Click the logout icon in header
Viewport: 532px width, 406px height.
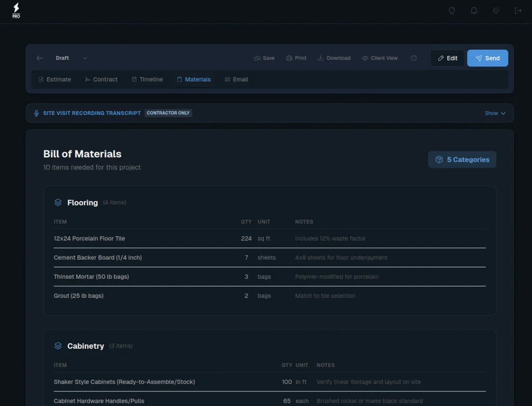click(x=518, y=11)
